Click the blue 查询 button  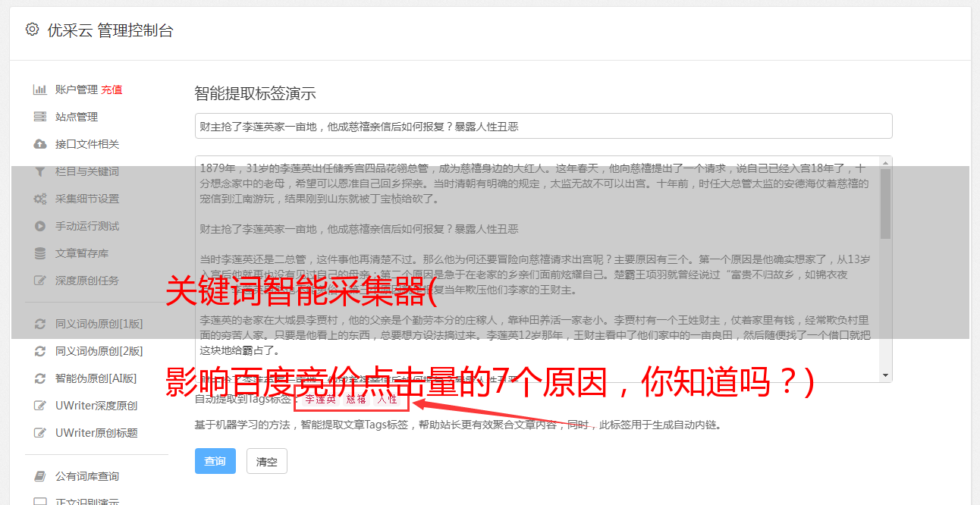215,461
